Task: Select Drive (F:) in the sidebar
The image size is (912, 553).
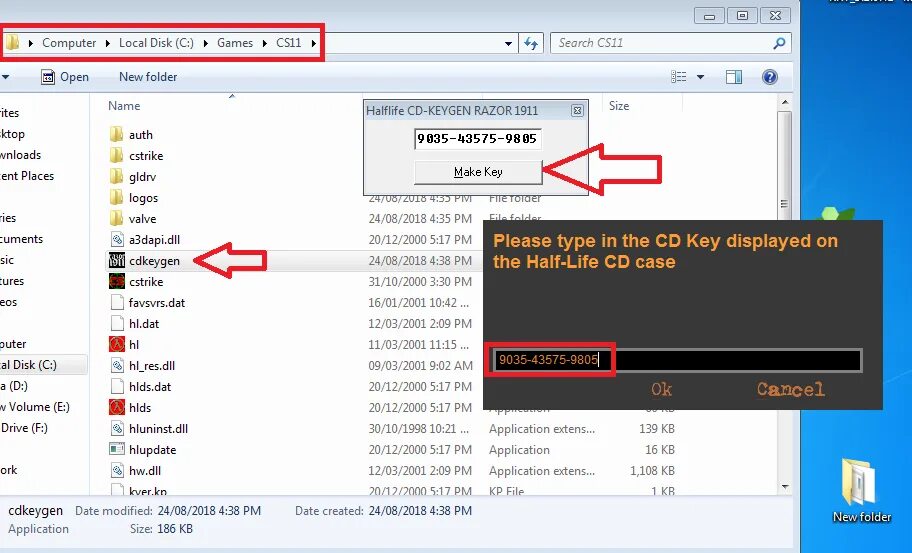Action: [x=24, y=428]
